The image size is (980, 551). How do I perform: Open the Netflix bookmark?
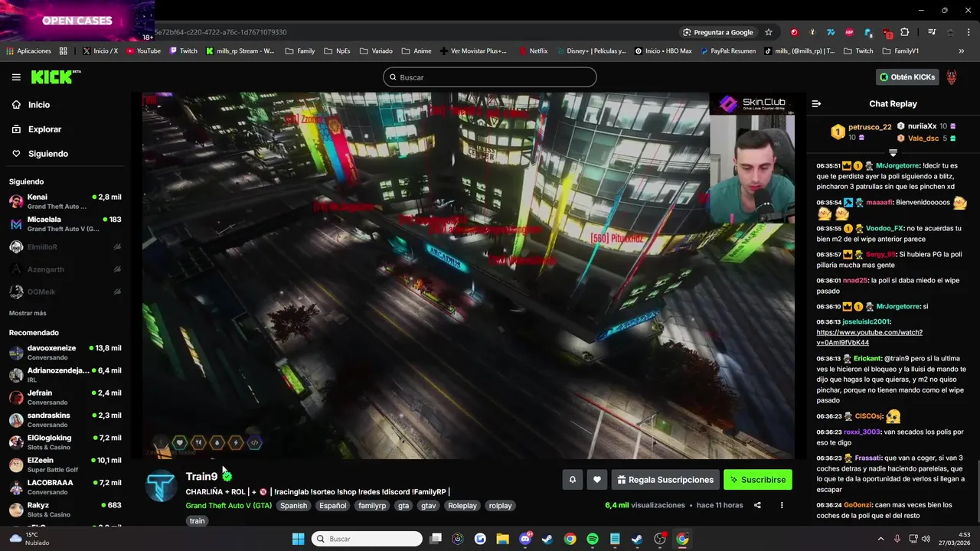534,51
